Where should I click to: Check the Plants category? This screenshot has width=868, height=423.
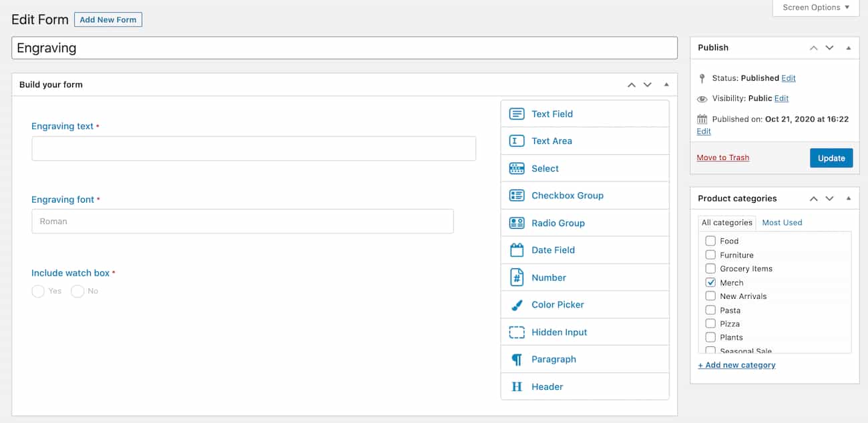point(710,338)
